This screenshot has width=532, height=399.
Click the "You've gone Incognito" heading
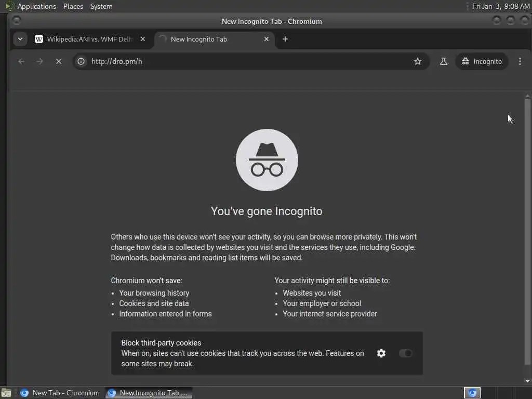point(267,211)
